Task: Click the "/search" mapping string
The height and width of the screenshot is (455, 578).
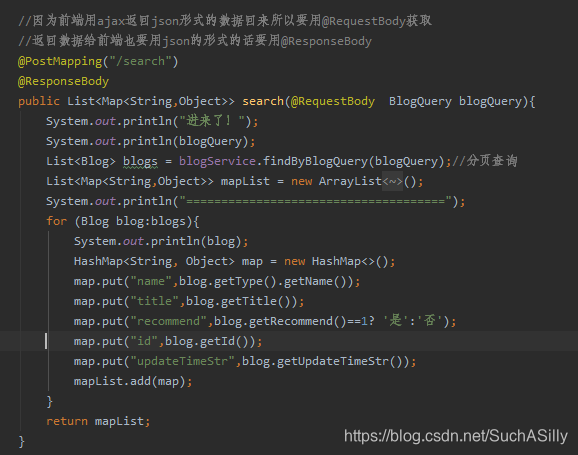Action: 140,61
